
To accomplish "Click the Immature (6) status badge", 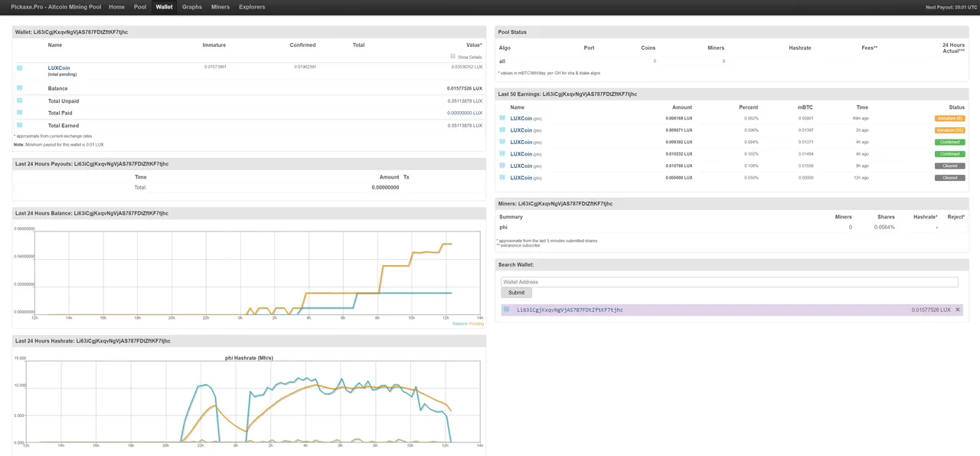I will point(949,119).
